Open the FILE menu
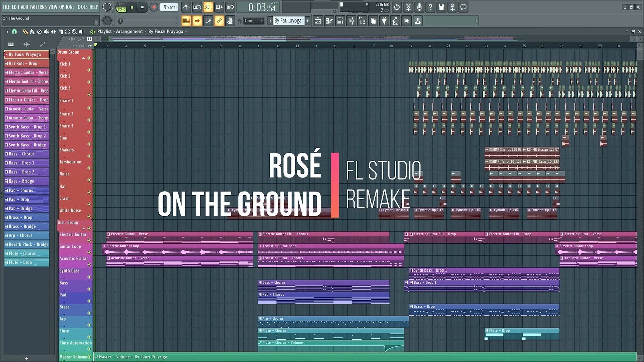The height and width of the screenshot is (362, 644). (7, 7)
